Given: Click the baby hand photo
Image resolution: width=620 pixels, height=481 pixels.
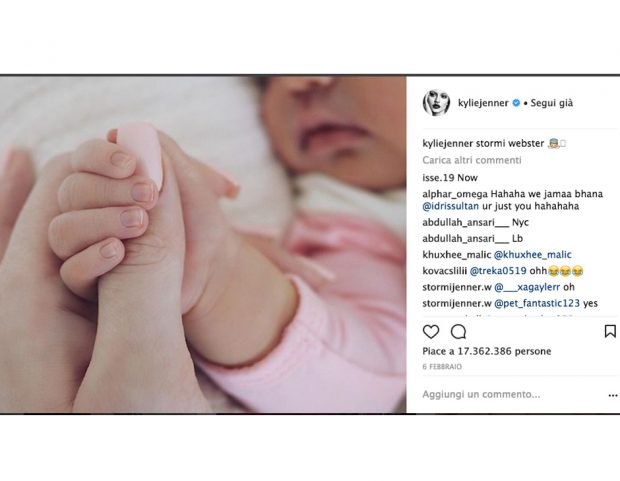Looking at the screenshot, I should pyautogui.click(x=203, y=244).
